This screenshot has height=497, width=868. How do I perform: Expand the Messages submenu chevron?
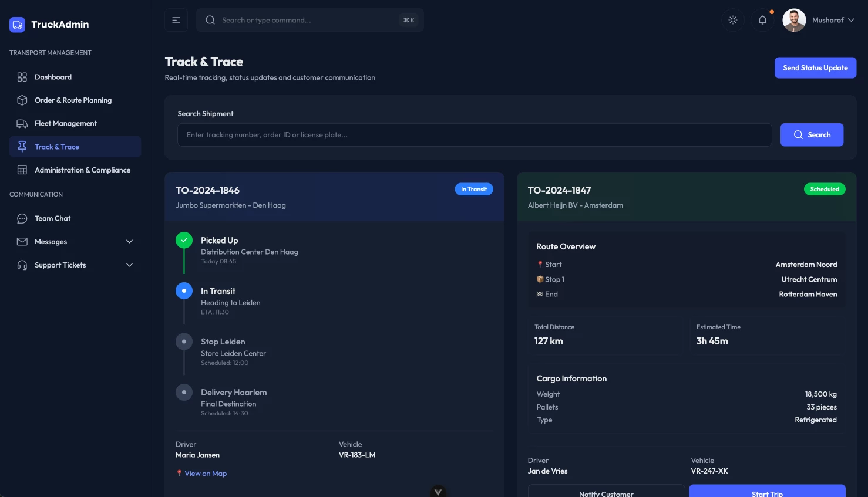click(130, 242)
